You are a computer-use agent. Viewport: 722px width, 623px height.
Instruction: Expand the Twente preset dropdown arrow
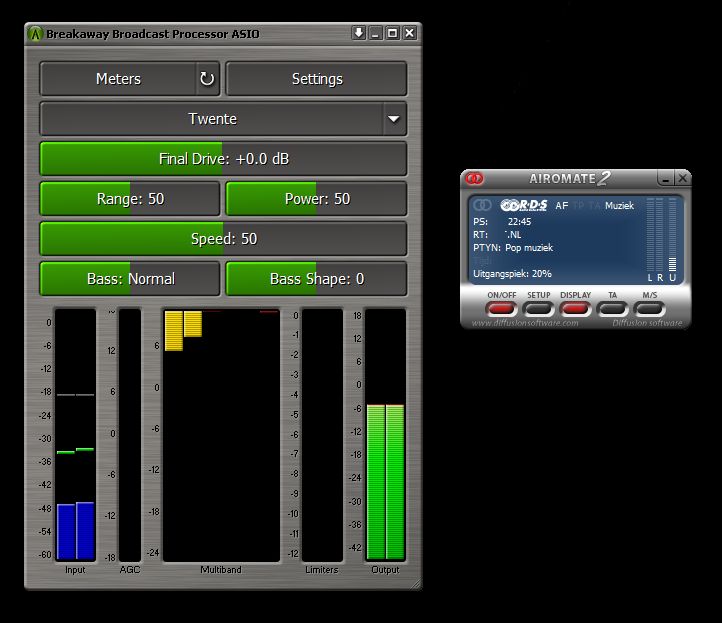click(394, 119)
